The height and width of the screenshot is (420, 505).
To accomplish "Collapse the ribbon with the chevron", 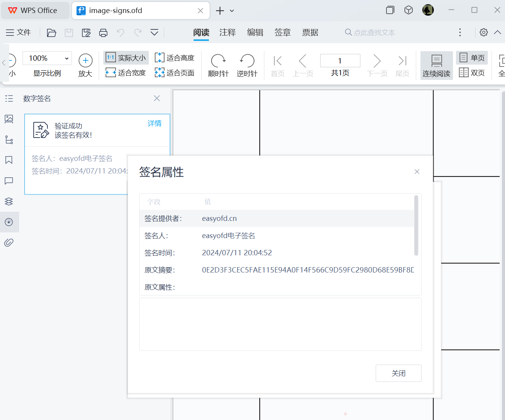I will (x=497, y=32).
